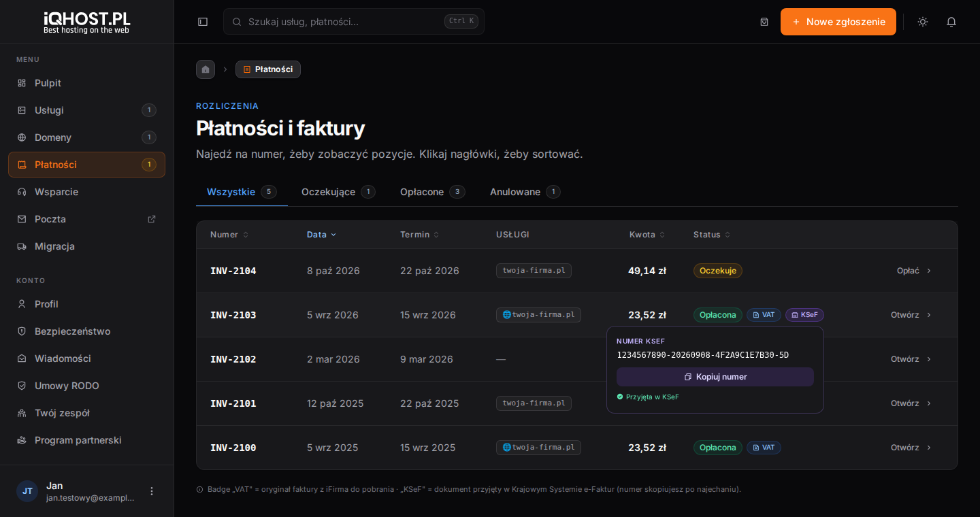Go to Pulpit in sidebar
Viewport: 980px width, 517px height.
pos(86,83)
